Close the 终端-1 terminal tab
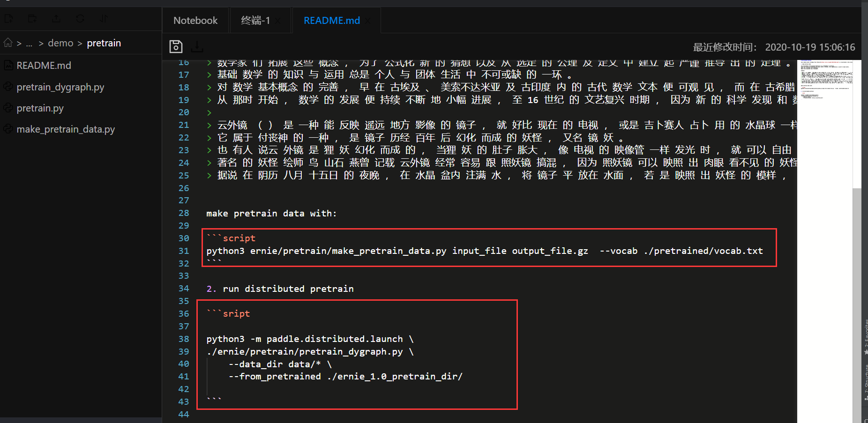Image resolution: width=868 pixels, height=423 pixels. tap(278, 21)
